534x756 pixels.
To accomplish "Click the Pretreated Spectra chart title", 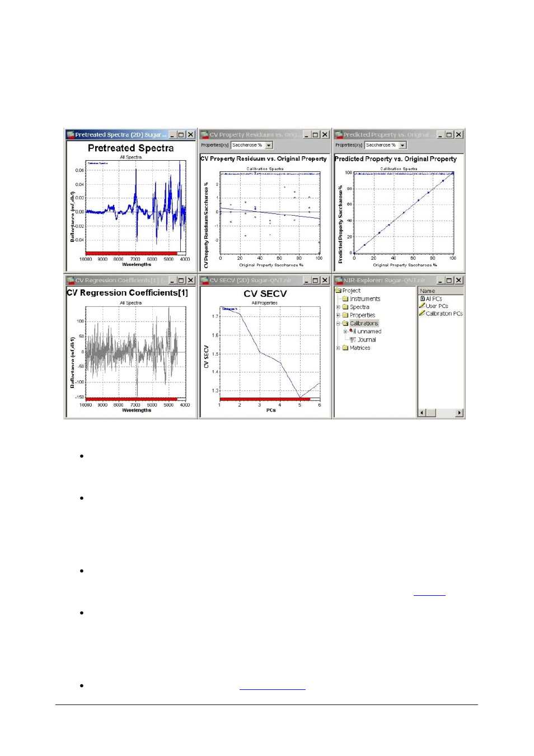I will click(x=130, y=148).
